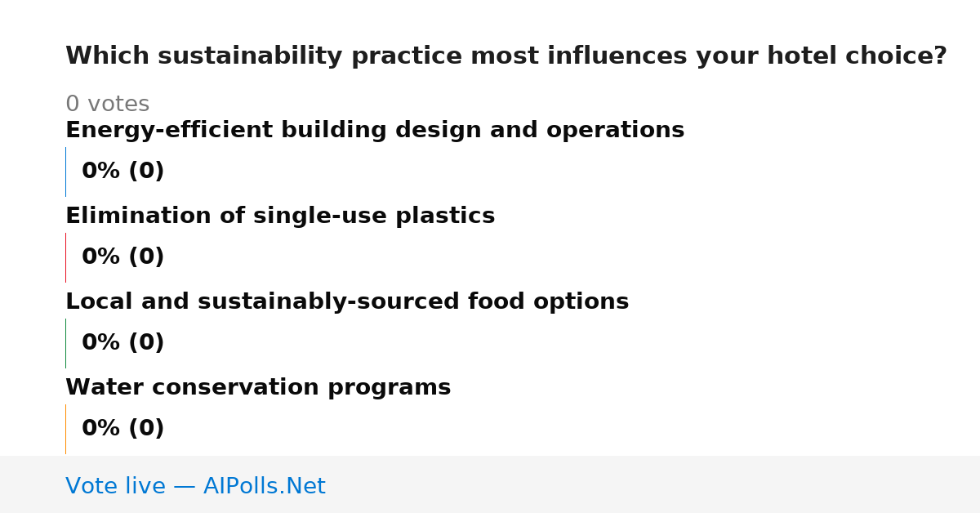Click 0% (0) under Energy-efficient building design
Image resolution: width=980 pixels, height=513 pixels.
[123, 172]
